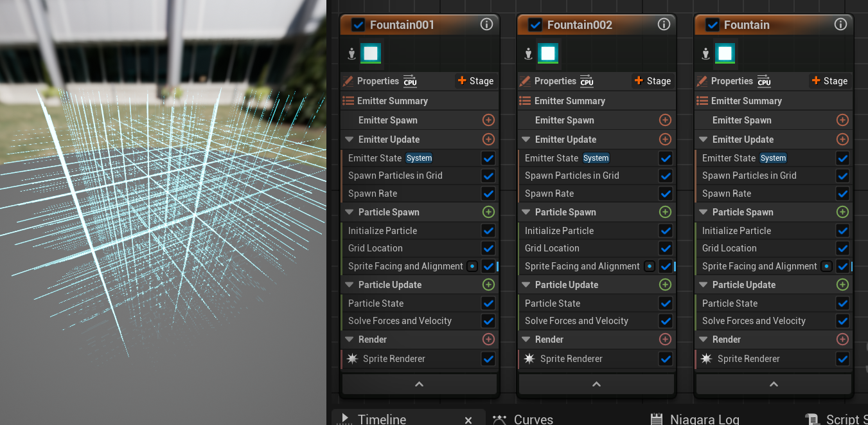Add module to Particle Spawn in Fountain001
Screen dimensions: 868x425
(488, 212)
